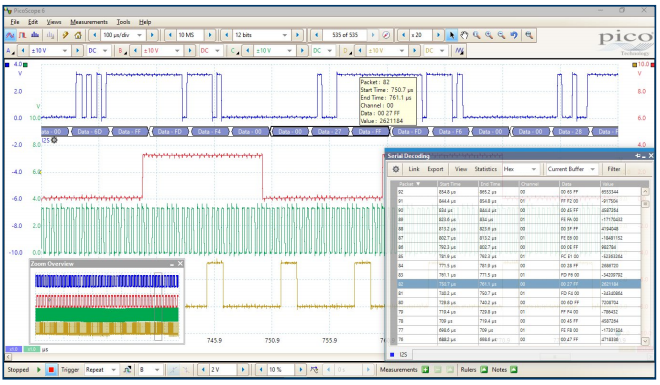Image resolution: width=660 pixels, height=385 pixels.
Task: Open the Hex format dropdown
Action: click(x=533, y=169)
